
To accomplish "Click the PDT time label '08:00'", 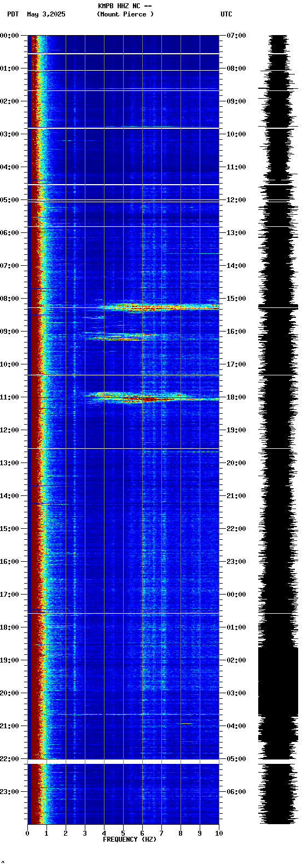I will pyautogui.click(x=9, y=299).
